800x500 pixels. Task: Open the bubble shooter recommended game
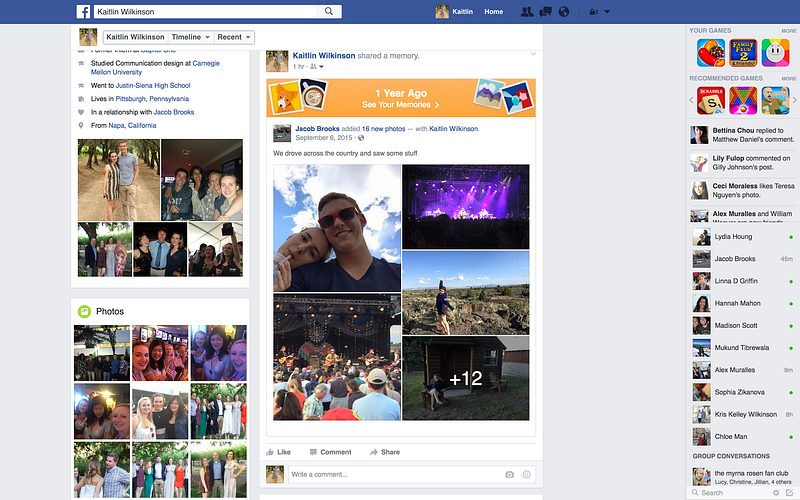click(x=743, y=101)
